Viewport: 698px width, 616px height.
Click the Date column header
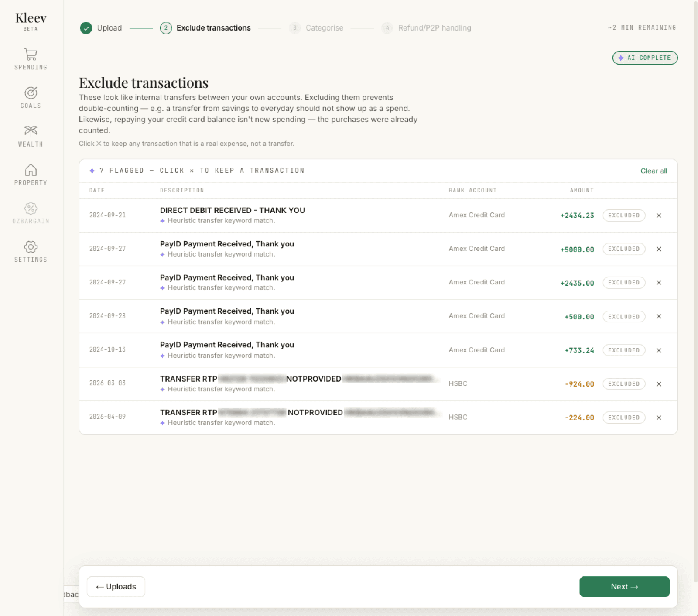(x=97, y=191)
